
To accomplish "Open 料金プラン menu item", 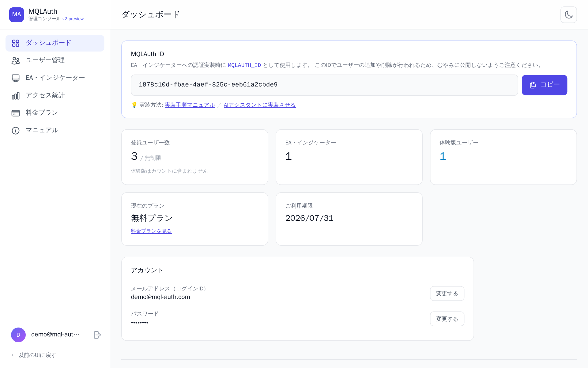I will point(55,113).
